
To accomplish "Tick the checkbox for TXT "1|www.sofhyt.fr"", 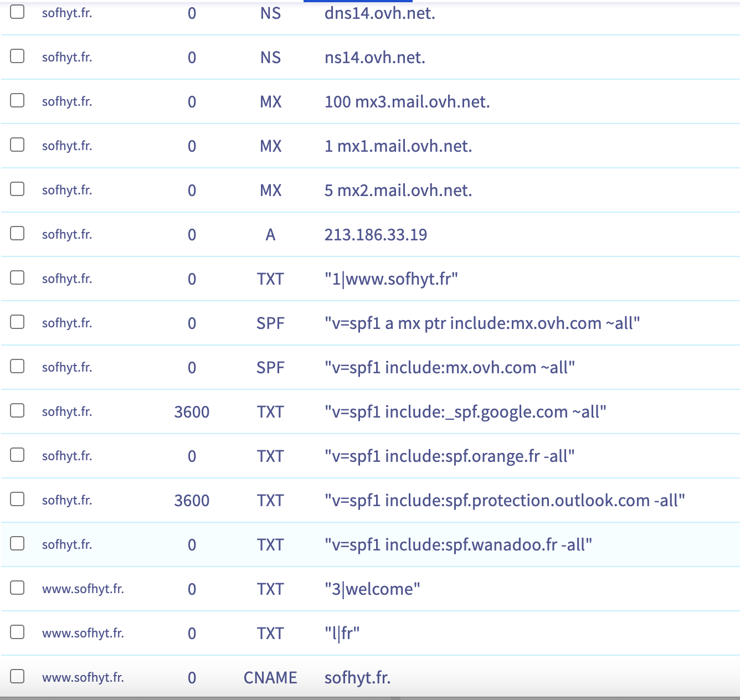I will point(17,277).
